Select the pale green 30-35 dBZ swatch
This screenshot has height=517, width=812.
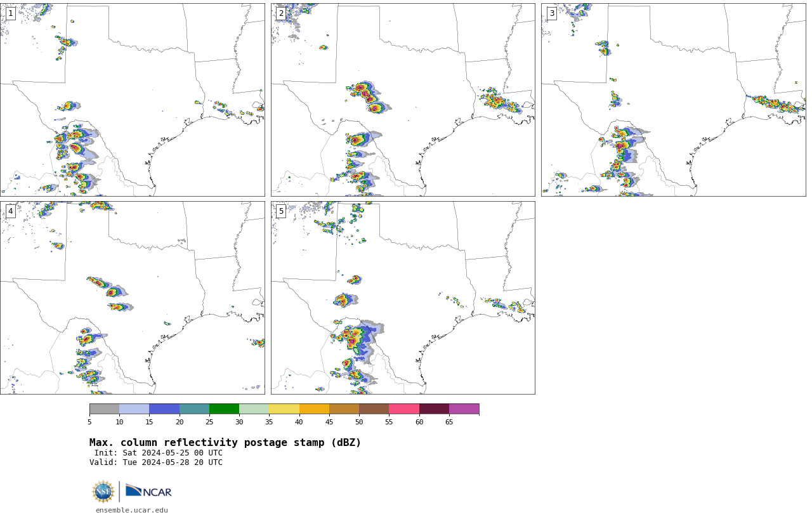point(254,409)
